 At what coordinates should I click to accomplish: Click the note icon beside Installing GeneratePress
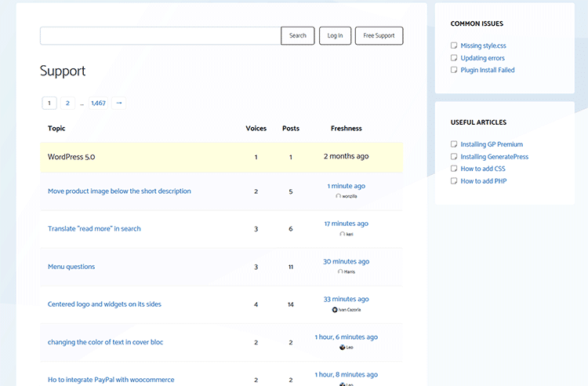click(x=454, y=156)
